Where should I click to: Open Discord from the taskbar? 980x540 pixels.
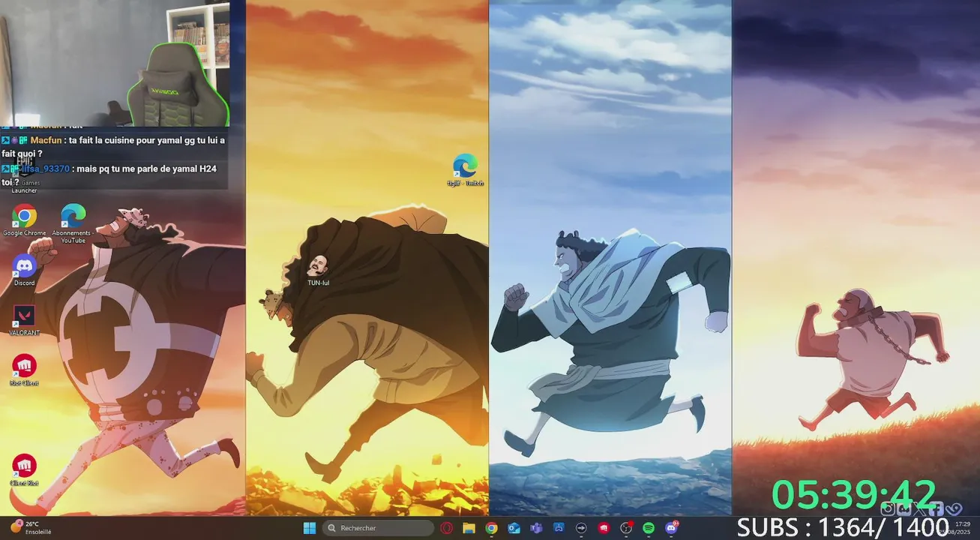coord(671,528)
